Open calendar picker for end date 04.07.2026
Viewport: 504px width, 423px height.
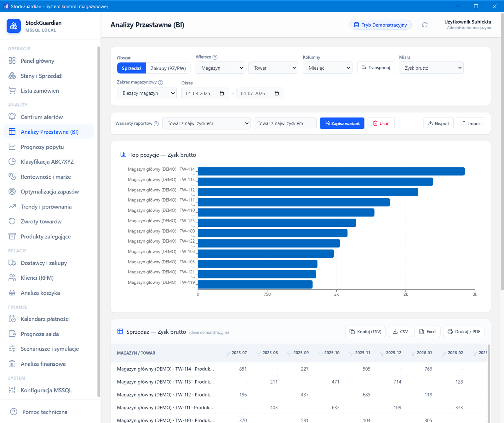pyautogui.click(x=277, y=94)
